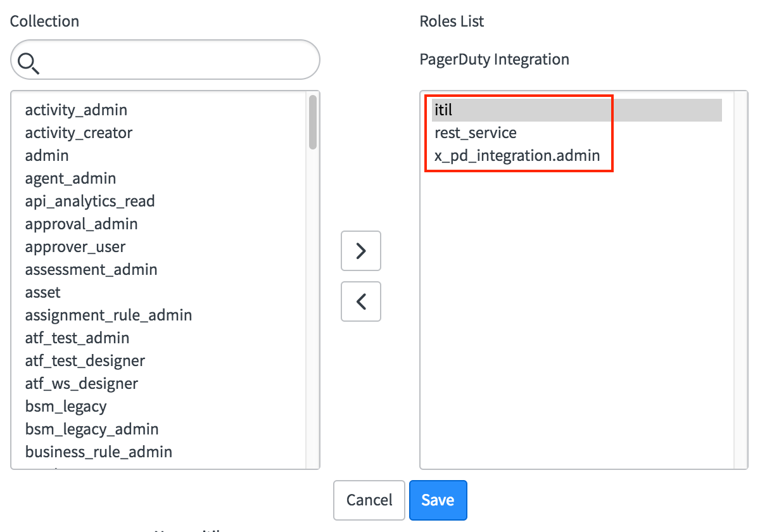Select x_pd_integration.admin in Roles List
Screen dimensions: 760x532
[x=517, y=156]
